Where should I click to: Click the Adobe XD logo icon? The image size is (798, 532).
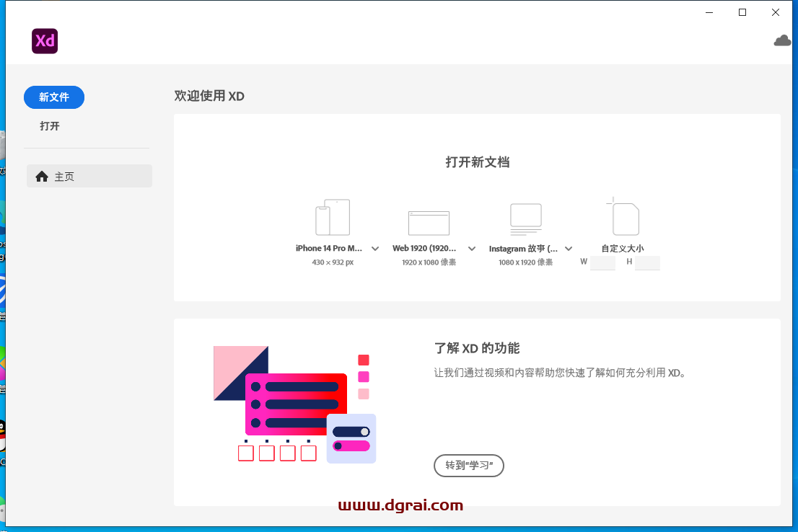[x=45, y=41]
